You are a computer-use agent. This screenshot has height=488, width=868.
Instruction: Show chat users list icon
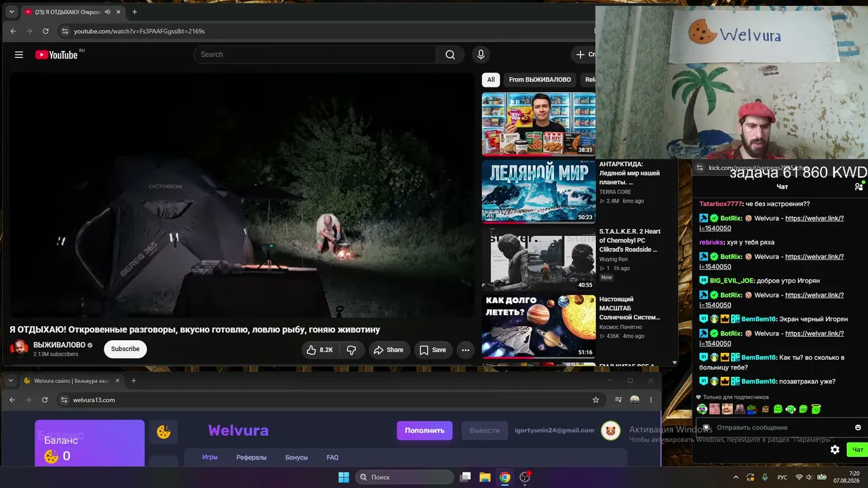[x=859, y=186]
